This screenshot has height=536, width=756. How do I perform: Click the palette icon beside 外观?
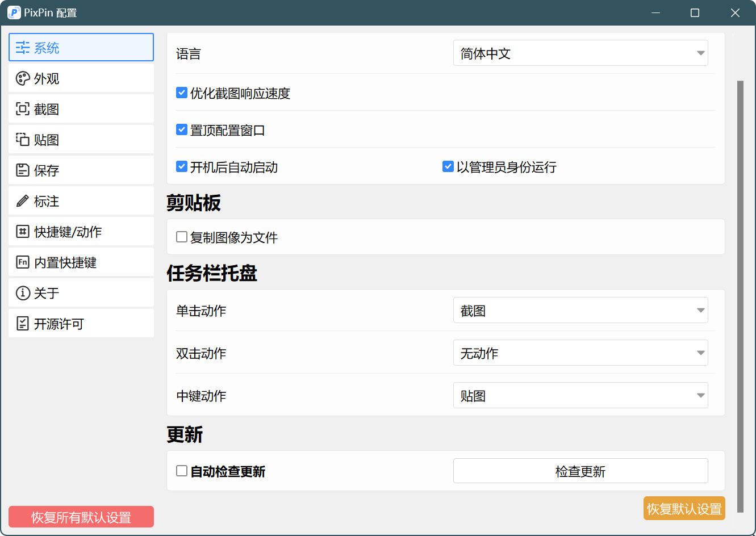click(x=23, y=78)
